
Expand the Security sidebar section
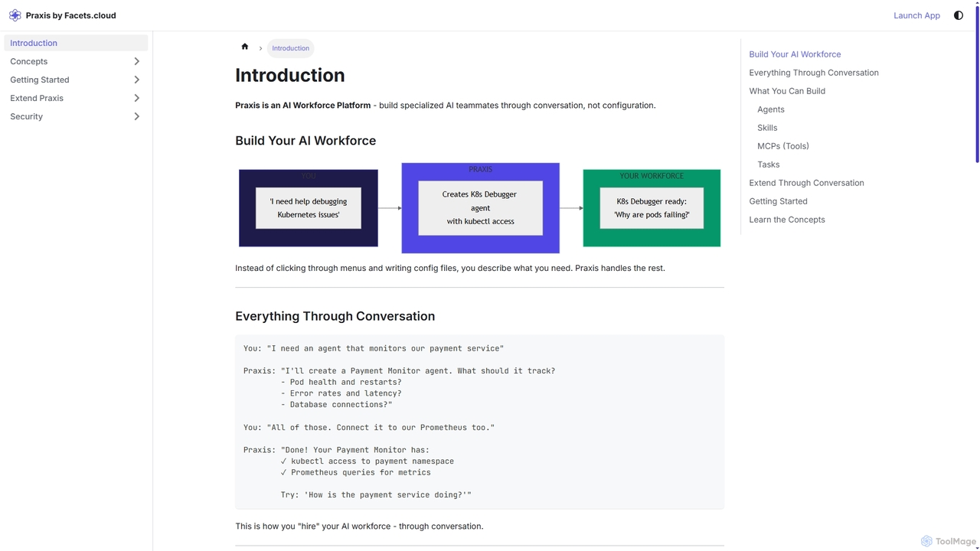[137, 116]
